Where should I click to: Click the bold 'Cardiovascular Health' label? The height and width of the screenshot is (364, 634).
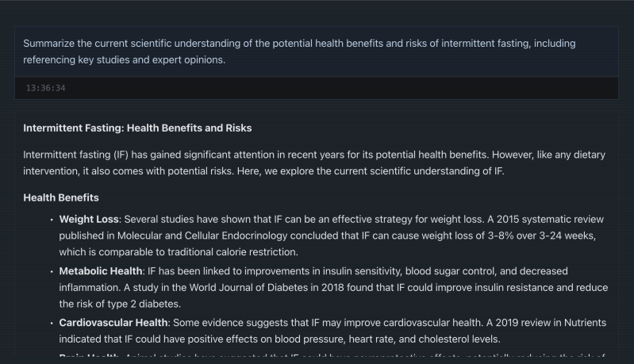point(113,323)
